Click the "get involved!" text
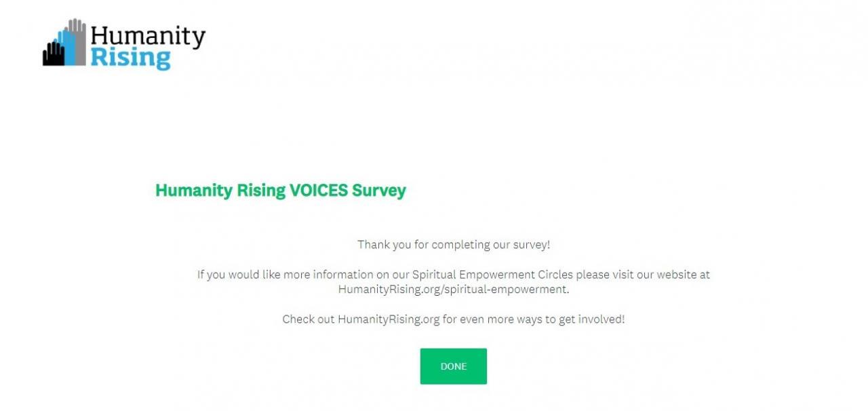 point(591,319)
